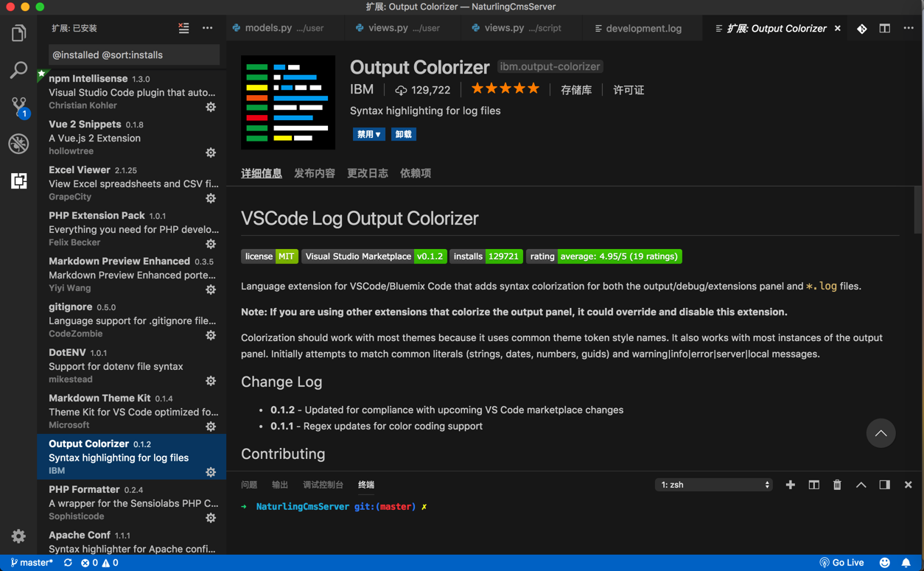Split the editor with the split icon
Screen dimensions: 924x571
[885, 28]
